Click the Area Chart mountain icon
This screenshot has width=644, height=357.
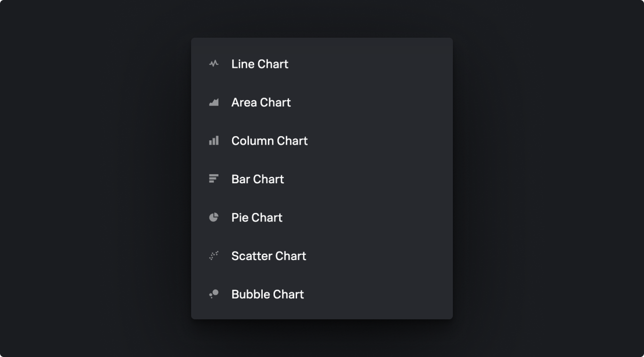point(214,102)
